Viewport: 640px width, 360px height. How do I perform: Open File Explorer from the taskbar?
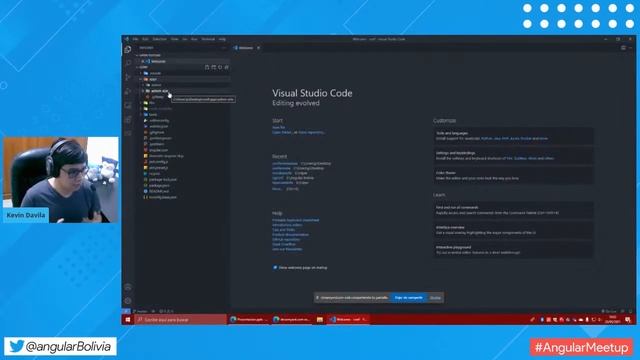pyautogui.click(x=320, y=320)
